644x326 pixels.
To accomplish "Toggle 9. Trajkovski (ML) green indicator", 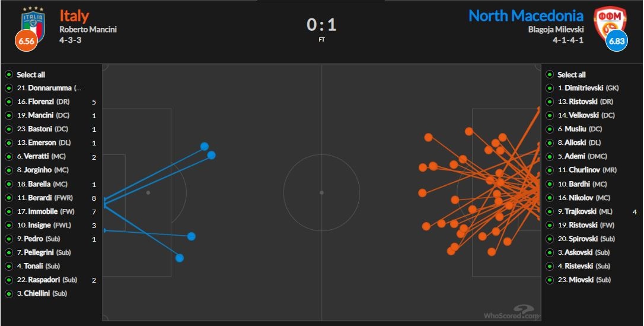I will pos(550,211).
